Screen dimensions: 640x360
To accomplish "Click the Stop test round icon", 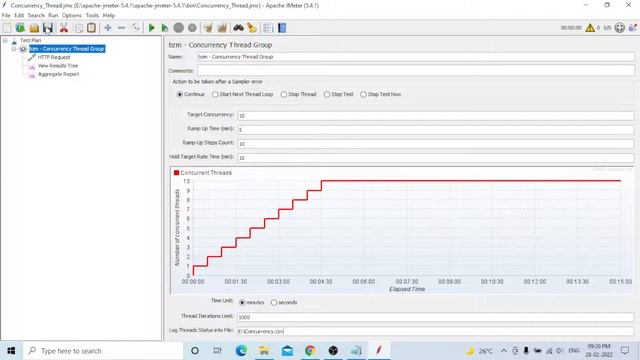I will (x=178, y=28).
